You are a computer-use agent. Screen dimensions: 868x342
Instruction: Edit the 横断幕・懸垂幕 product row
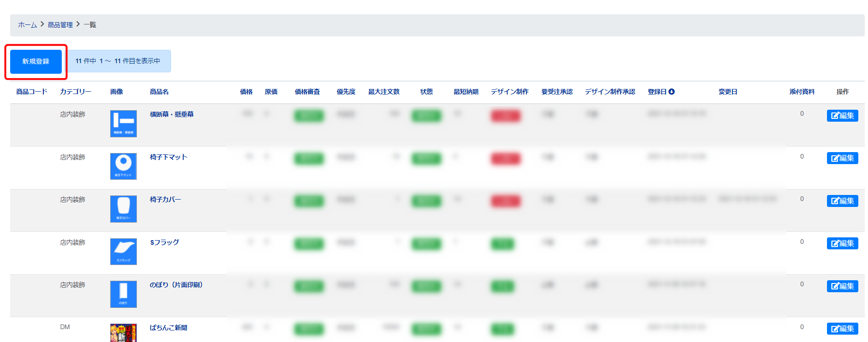tap(842, 116)
